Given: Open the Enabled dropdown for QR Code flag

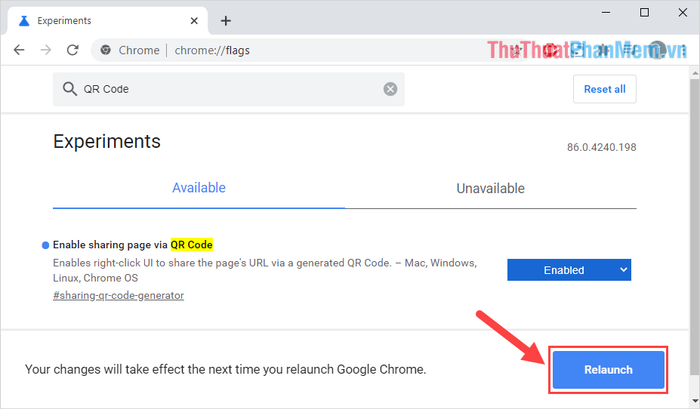Looking at the screenshot, I should 569,270.
